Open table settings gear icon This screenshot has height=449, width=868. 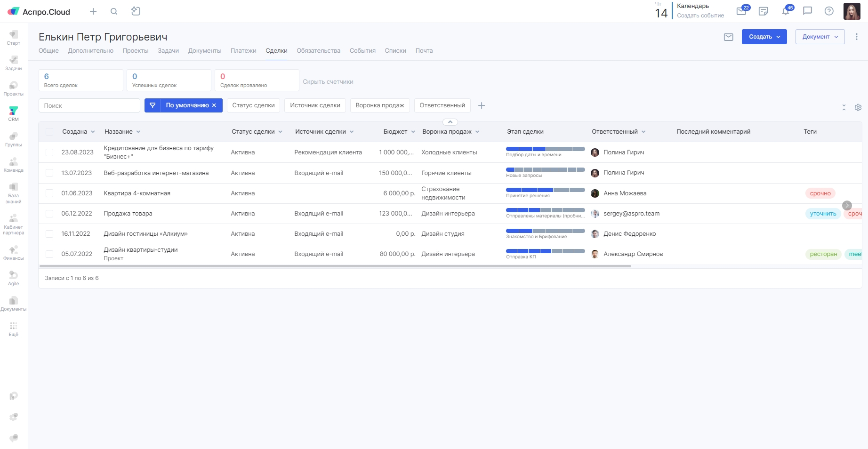pos(858,107)
